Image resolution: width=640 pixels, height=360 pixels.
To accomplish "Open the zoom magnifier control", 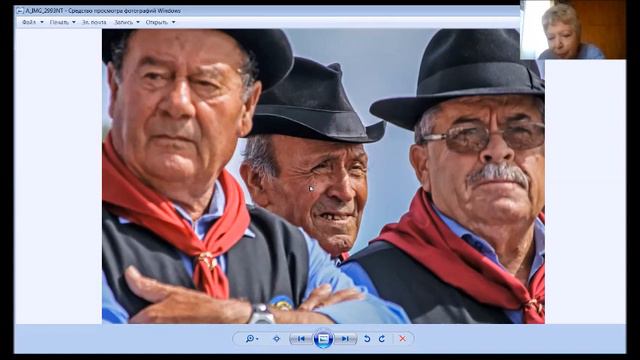I will 251,339.
